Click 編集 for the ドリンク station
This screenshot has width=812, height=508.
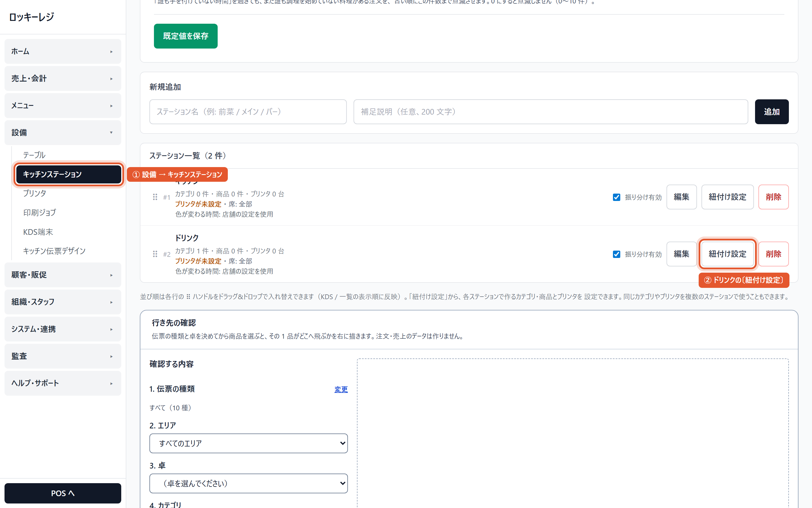click(681, 254)
